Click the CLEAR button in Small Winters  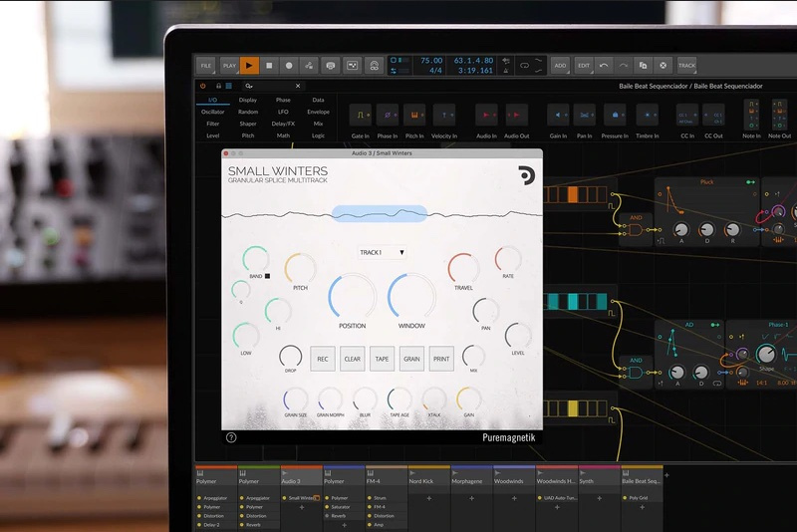353,359
